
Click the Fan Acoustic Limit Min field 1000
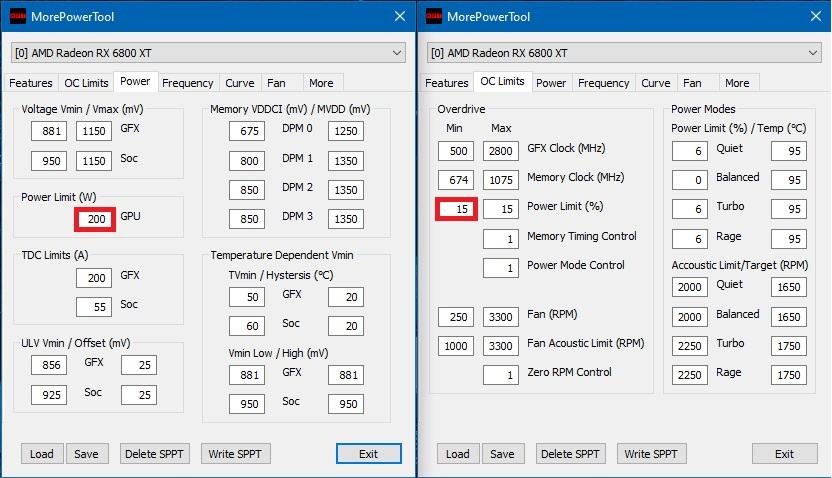point(456,346)
